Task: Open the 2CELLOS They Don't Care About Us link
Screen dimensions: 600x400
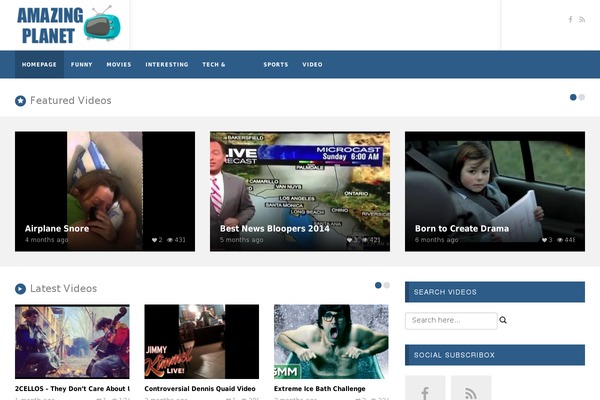Action: tap(72, 389)
